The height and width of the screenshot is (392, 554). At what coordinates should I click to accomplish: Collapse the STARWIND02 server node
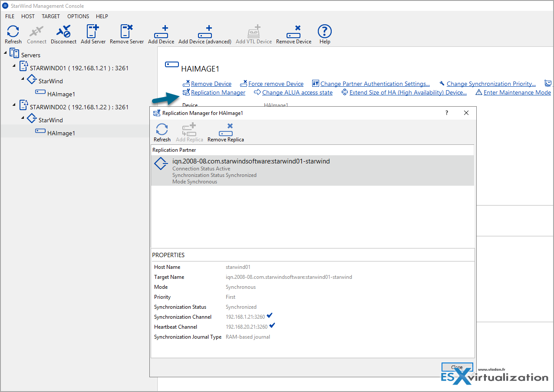[x=14, y=105]
